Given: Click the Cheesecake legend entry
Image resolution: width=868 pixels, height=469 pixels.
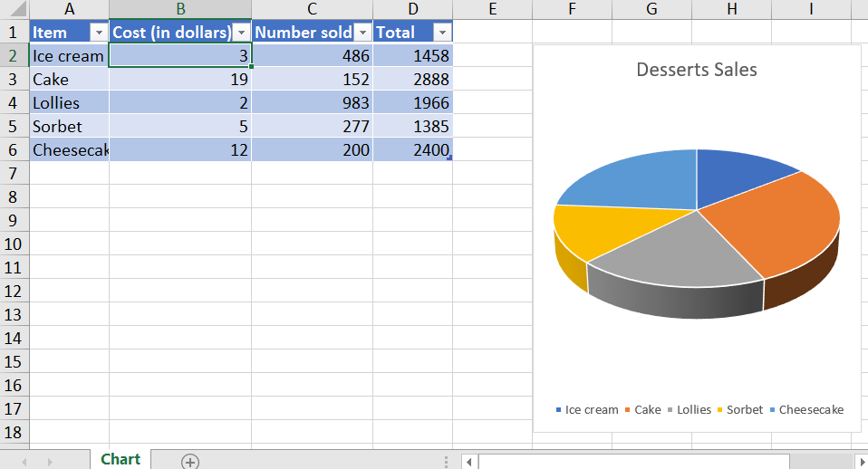Looking at the screenshot, I should [x=806, y=410].
